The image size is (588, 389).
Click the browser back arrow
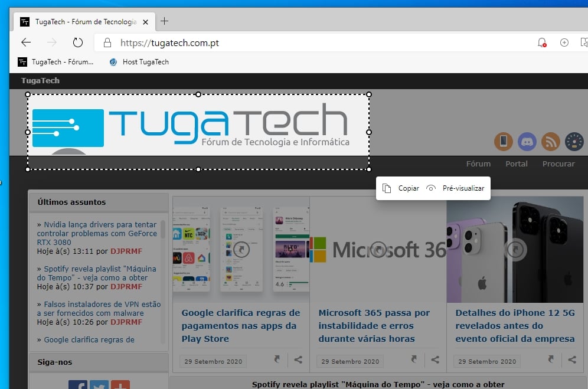coord(26,43)
